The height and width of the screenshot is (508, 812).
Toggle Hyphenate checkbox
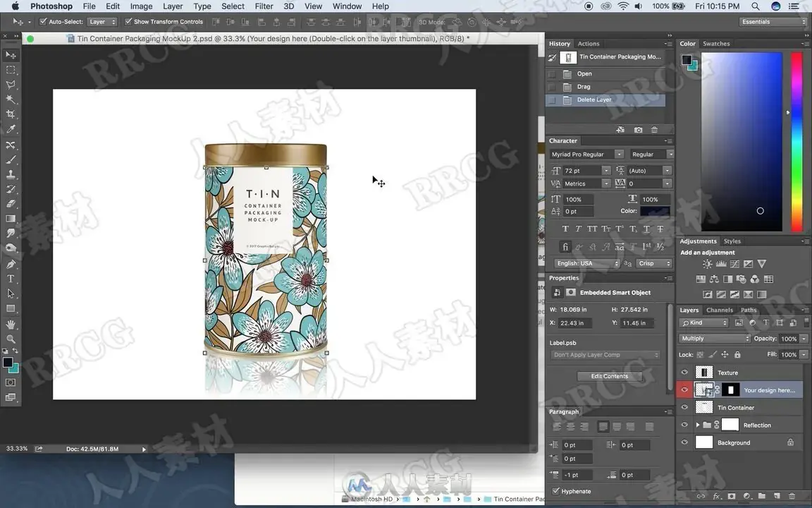coord(555,491)
